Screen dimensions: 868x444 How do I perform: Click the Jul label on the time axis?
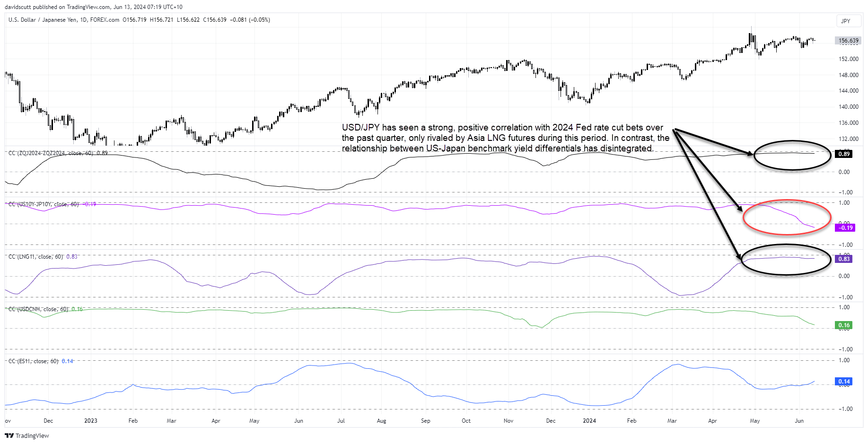point(341,421)
